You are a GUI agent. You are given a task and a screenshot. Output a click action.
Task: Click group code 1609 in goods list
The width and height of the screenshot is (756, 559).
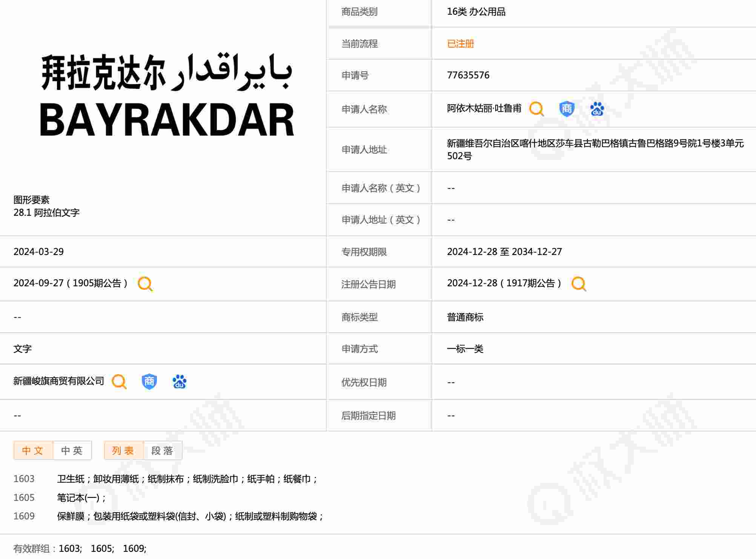(x=24, y=516)
